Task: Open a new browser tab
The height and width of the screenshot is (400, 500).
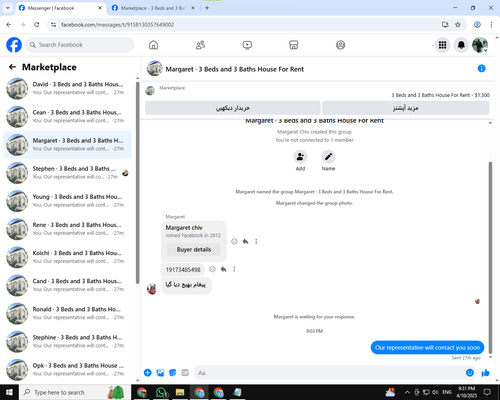Action: tap(207, 8)
